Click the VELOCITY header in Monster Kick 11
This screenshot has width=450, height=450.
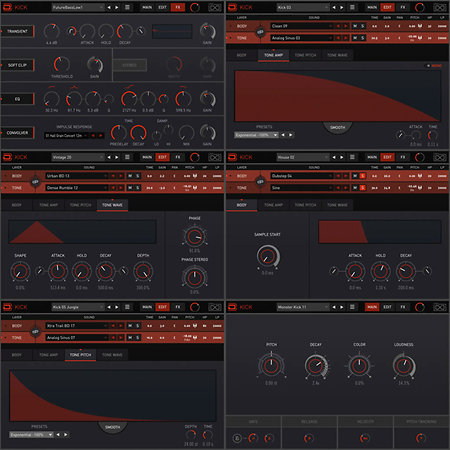(365, 422)
